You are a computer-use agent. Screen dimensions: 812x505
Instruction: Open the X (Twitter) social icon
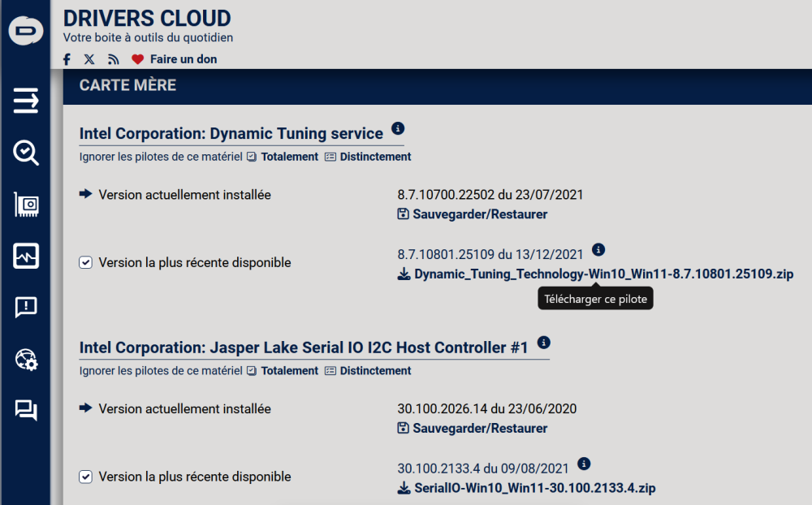point(89,59)
